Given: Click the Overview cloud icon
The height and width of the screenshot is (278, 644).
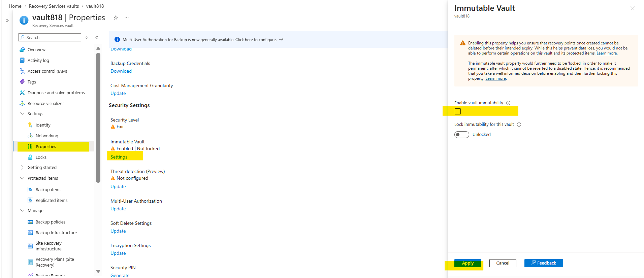Looking at the screenshot, I should [x=22, y=49].
